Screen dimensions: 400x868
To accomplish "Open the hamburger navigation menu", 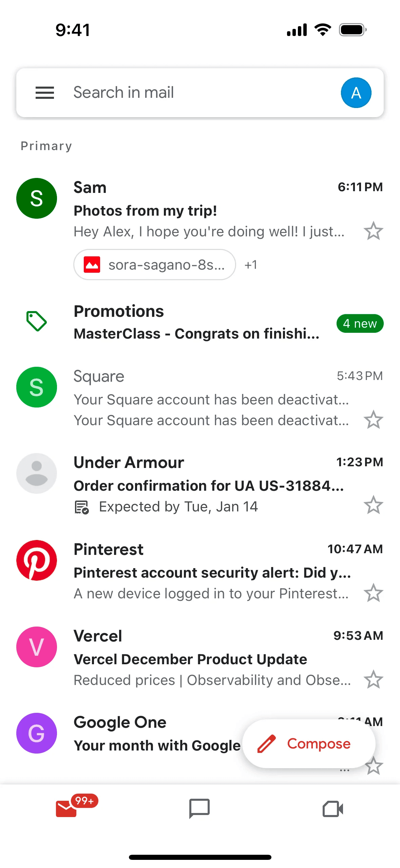I will pyautogui.click(x=45, y=93).
